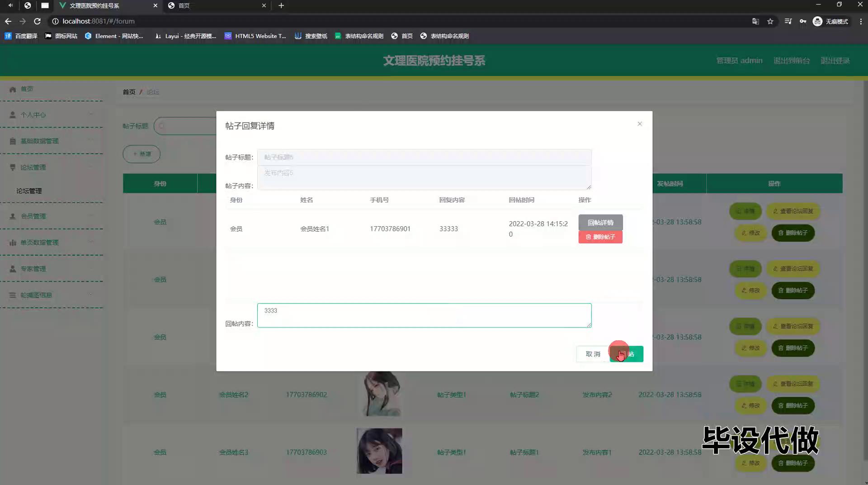868x485 pixels.
Task: Focus the 回帖内容 text area
Action: [x=424, y=315]
